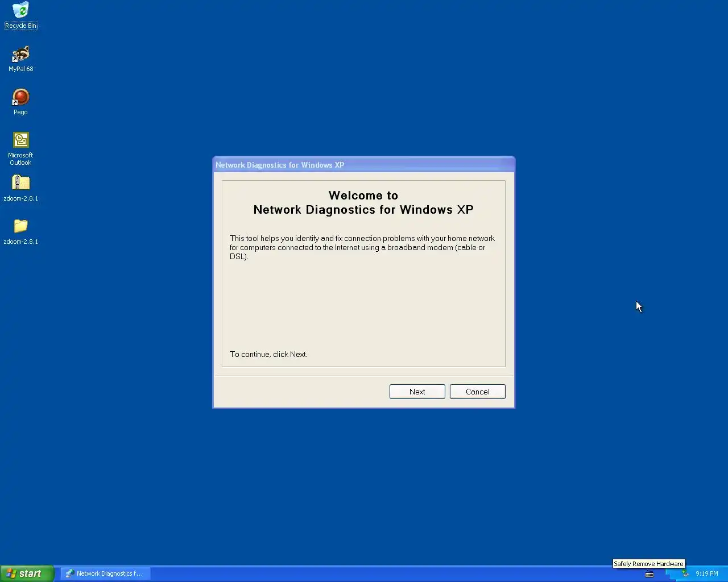Image resolution: width=728 pixels, height=582 pixels.
Task: Click the Network Diagnostics for Windows XP title bar
Action: click(x=363, y=165)
